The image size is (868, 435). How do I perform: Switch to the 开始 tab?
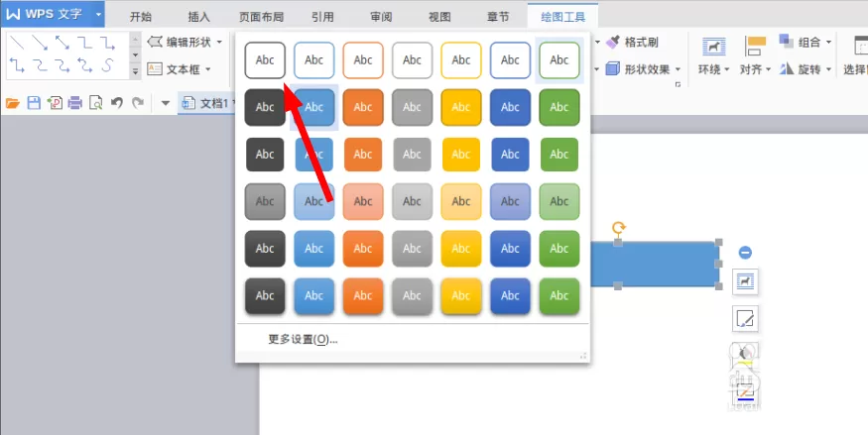[141, 17]
